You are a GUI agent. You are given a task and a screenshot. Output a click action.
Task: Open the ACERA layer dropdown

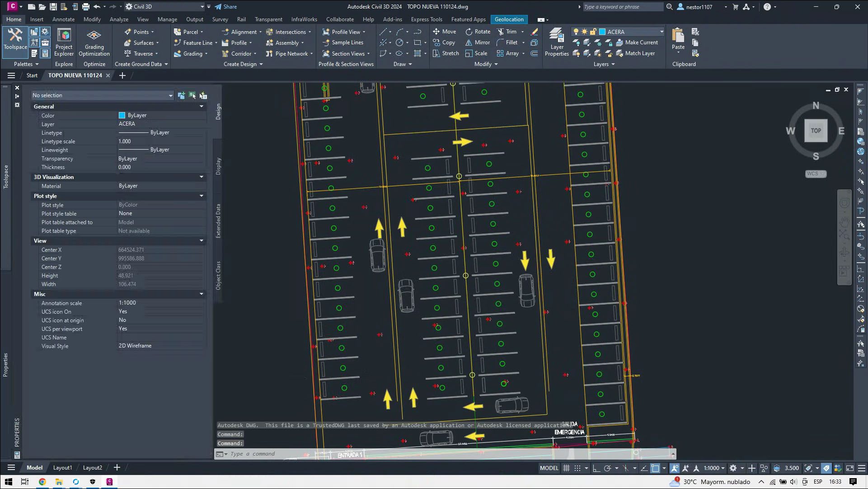(662, 32)
